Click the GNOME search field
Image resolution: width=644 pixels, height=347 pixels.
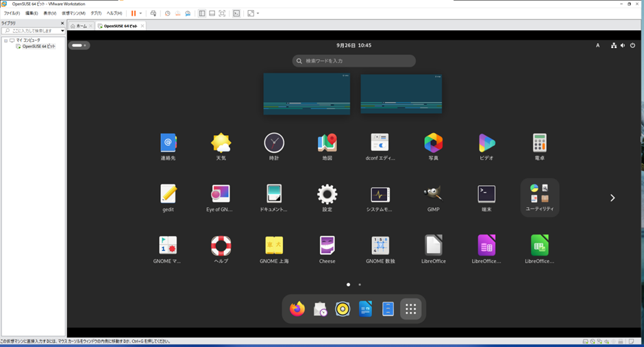[x=354, y=61]
